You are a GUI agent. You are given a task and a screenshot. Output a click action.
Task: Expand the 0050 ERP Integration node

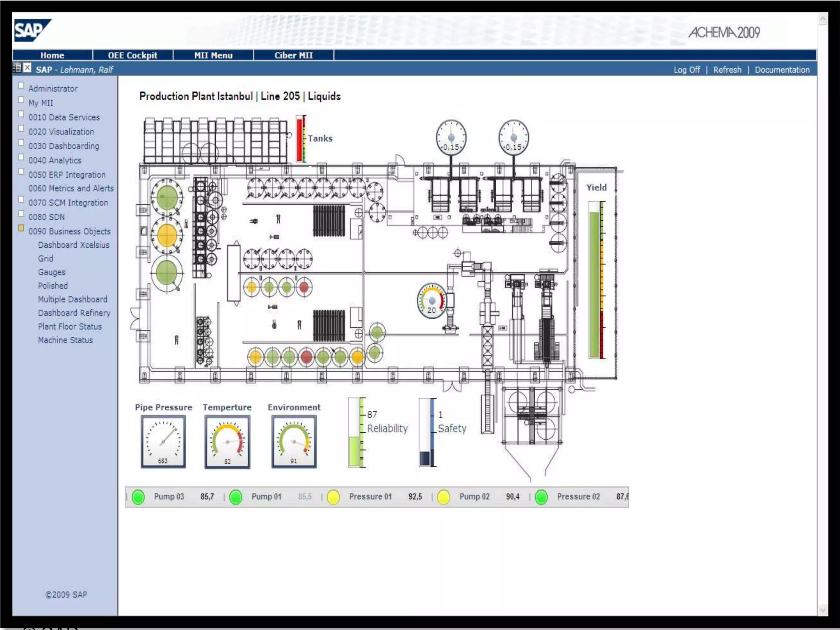(21, 171)
